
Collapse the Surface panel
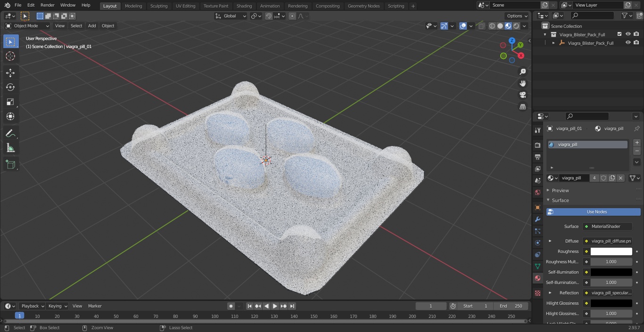[560, 200]
